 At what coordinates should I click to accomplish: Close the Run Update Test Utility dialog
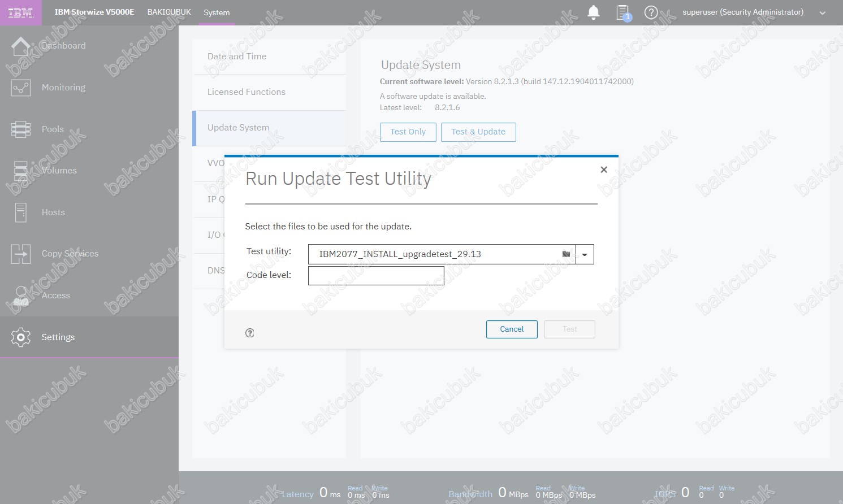click(x=604, y=170)
